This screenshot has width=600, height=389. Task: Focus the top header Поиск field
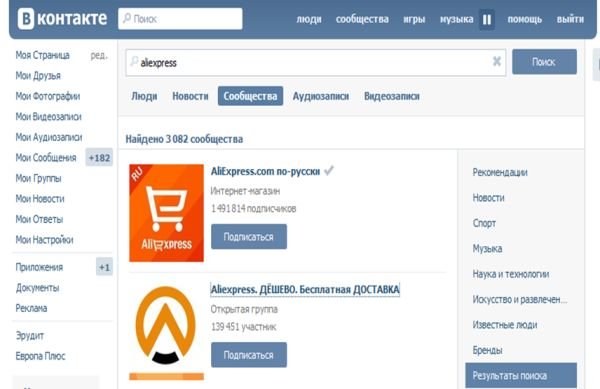click(180, 19)
